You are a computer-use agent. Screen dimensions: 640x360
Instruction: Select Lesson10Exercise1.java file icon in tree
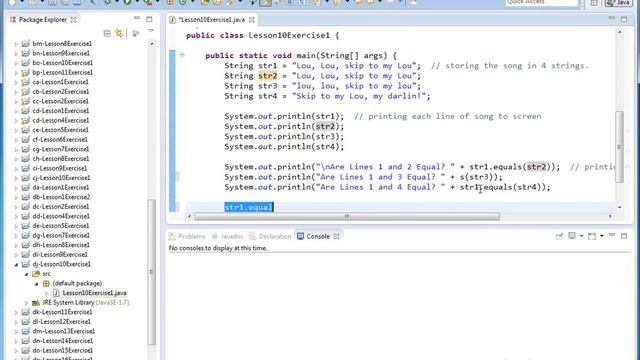56,293
